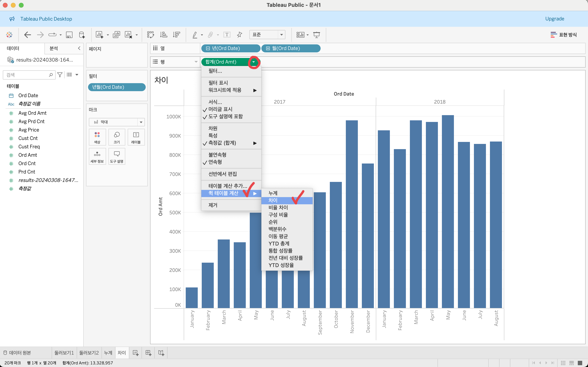588x367 pixels.
Task: Click the undo back arrow icon
Action: point(27,35)
